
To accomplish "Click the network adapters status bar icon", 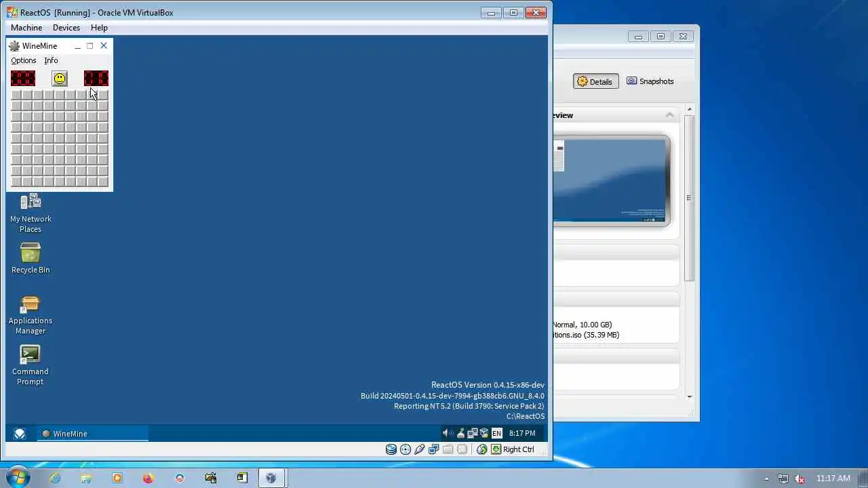I will click(434, 449).
